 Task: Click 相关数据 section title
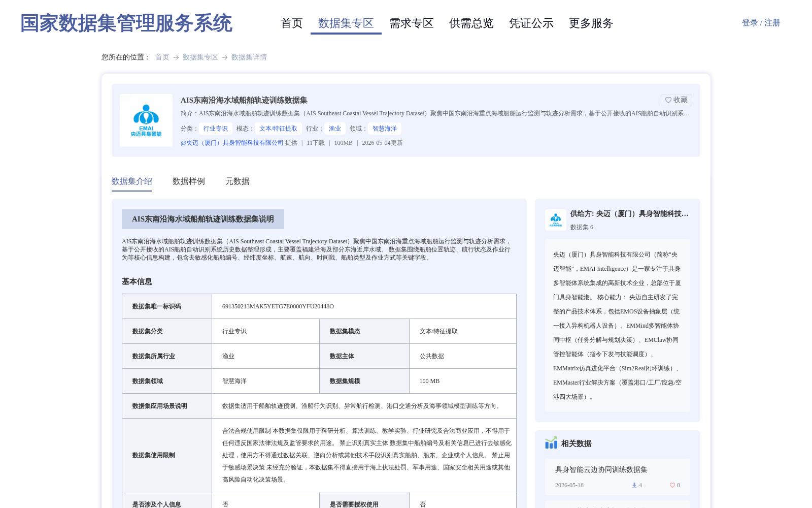pyautogui.click(x=577, y=443)
